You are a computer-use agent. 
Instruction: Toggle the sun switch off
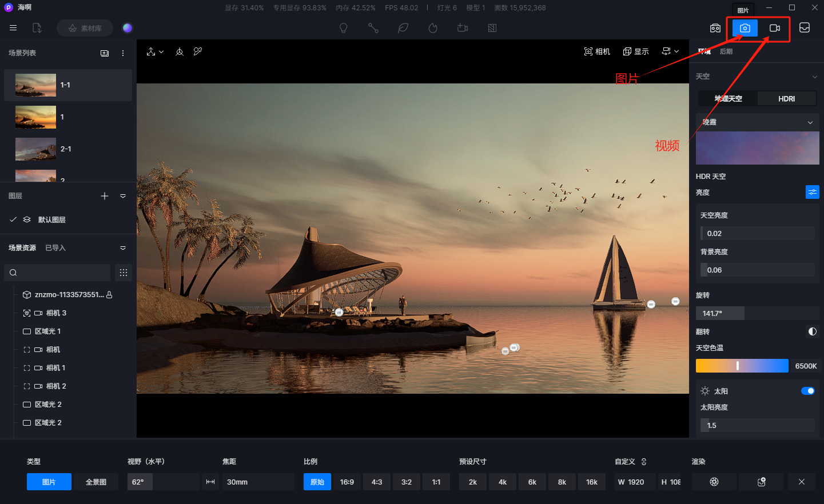pos(807,391)
